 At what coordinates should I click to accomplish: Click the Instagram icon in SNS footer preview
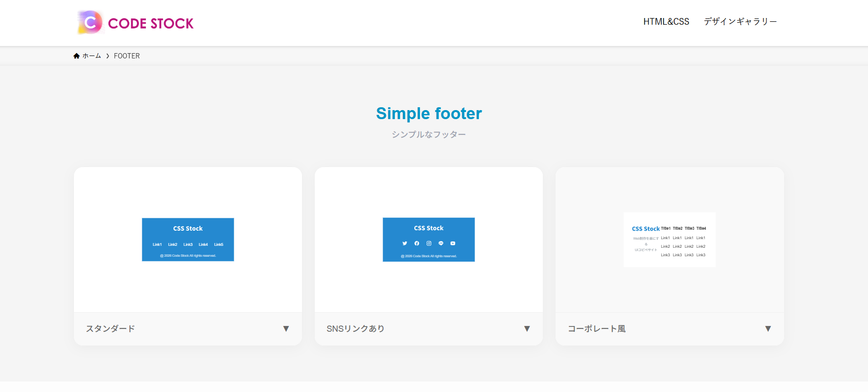[429, 243]
